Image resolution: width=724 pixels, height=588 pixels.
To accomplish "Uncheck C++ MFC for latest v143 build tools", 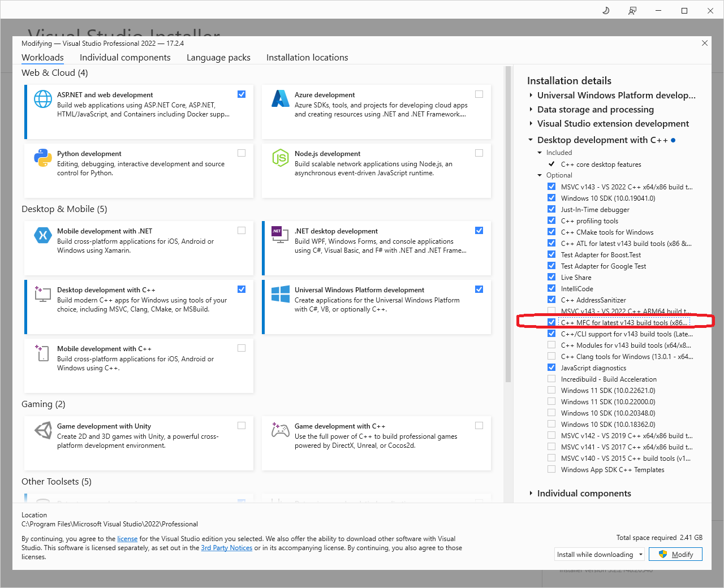I will pyautogui.click(x=551, y=322).
